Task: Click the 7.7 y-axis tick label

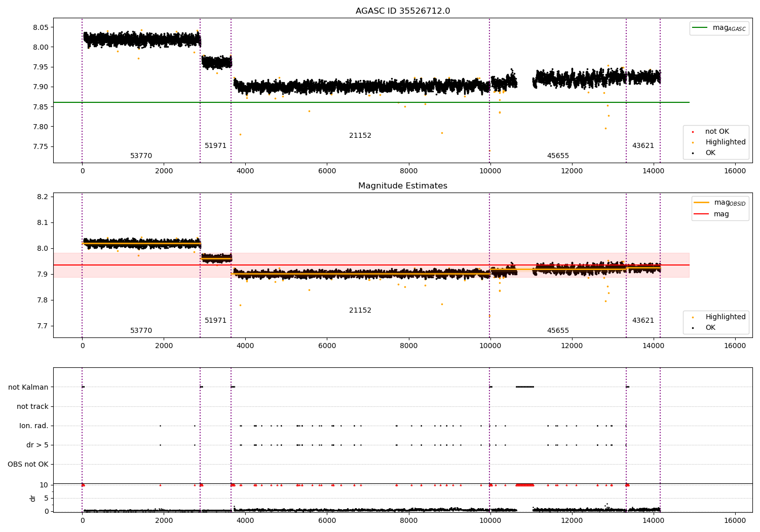Action: [43, 326]
